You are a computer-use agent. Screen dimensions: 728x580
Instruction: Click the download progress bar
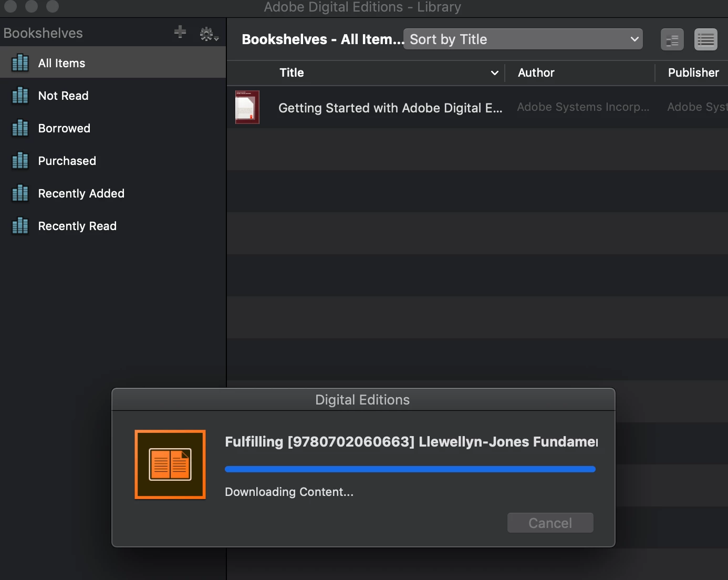pyautogui.click(x=410, y=469)
